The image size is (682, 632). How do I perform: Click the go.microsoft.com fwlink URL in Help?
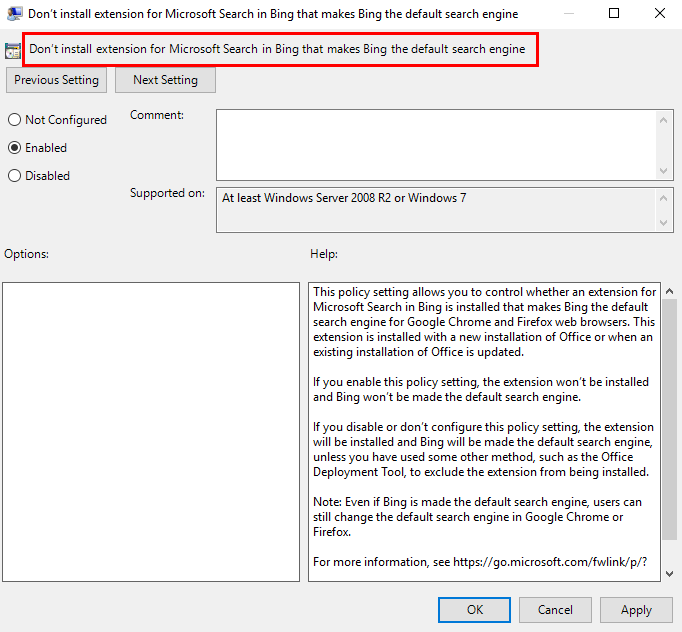click(550, 562)
